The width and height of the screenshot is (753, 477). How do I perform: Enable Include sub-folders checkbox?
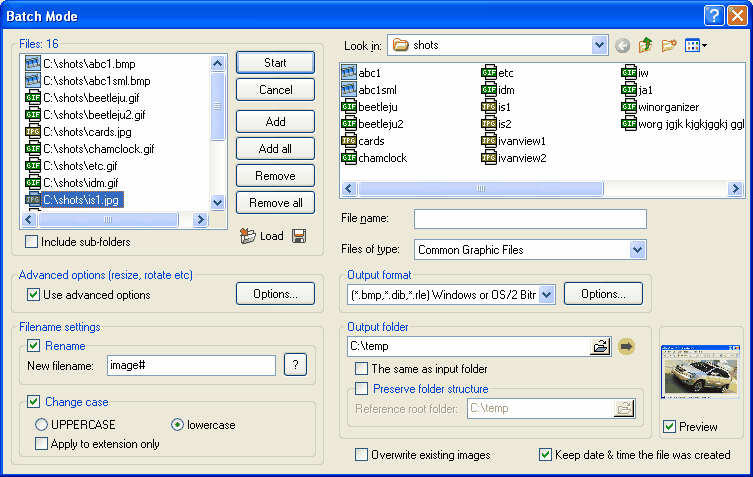click(x=32, y=242)
